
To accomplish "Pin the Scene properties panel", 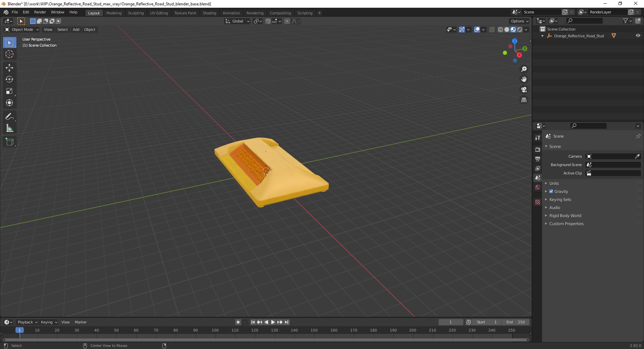I will point(638,136).
